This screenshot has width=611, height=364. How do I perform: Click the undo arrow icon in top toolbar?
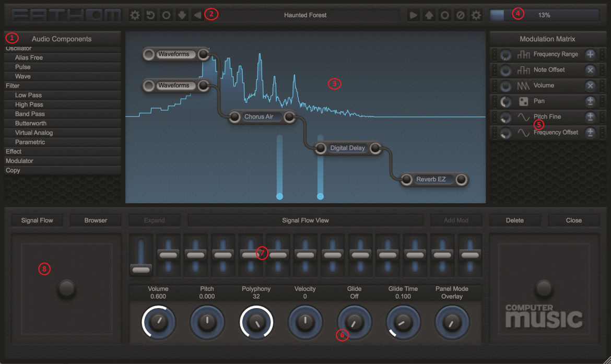pos(150,15)
